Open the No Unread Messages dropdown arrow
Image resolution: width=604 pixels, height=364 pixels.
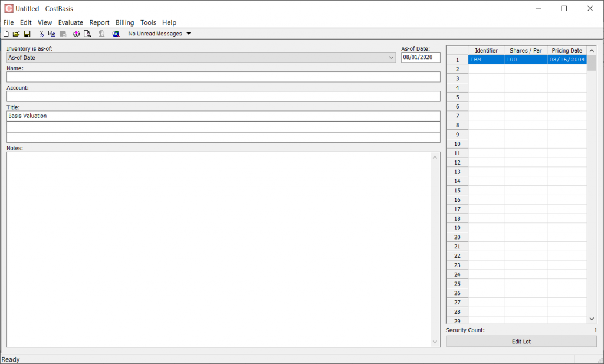tap(189, 34)
